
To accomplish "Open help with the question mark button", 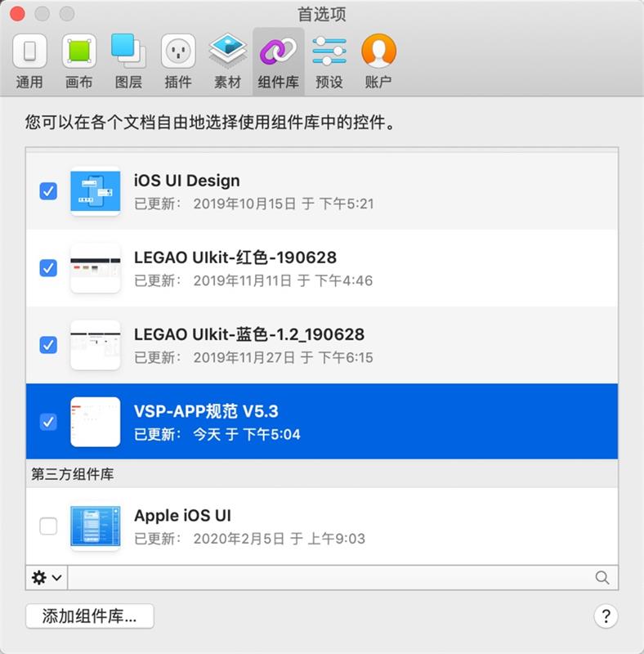I will point(606,616).
